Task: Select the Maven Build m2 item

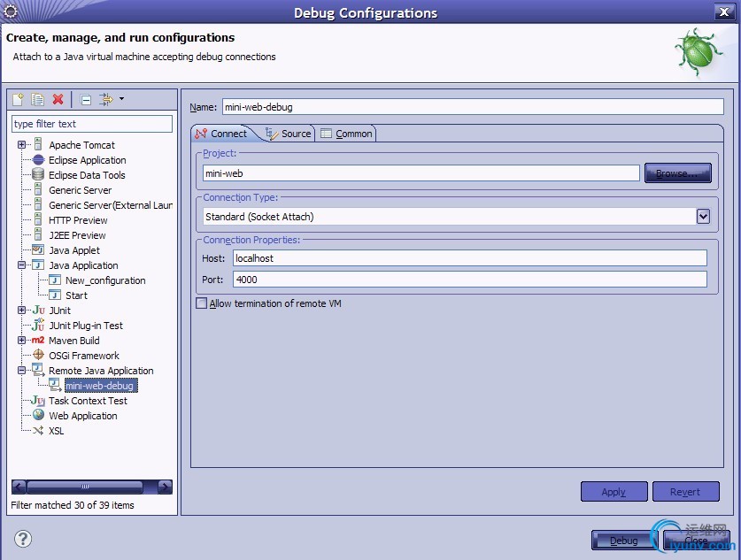Action: (74, 341)
